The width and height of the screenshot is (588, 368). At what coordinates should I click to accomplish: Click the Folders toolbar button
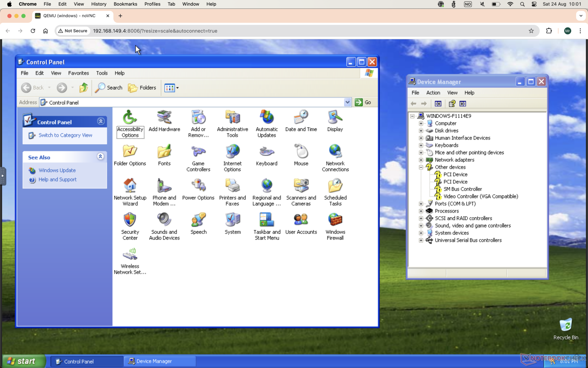pyautogui.click(x=142, y=88)
